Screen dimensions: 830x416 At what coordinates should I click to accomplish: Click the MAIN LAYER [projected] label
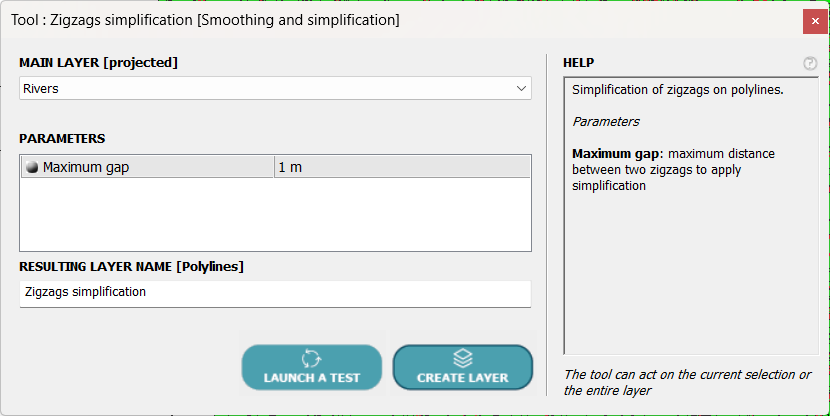(98, 63)
